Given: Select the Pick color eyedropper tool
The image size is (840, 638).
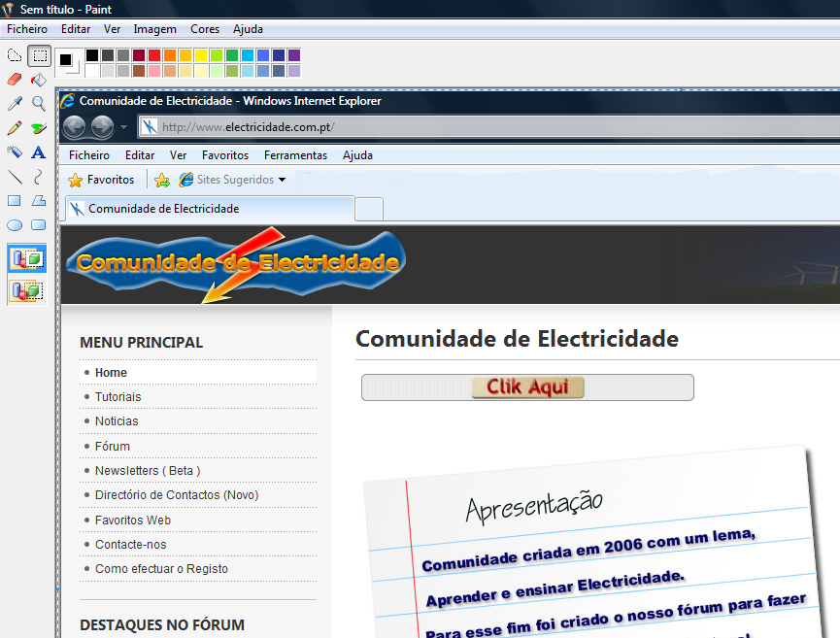Looking at the screenshot, I should pos(15,103).
